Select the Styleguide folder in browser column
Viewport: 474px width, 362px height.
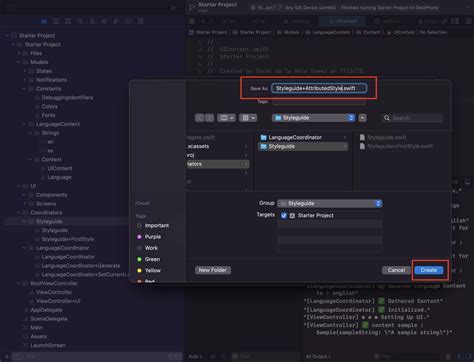click(303, 146)
